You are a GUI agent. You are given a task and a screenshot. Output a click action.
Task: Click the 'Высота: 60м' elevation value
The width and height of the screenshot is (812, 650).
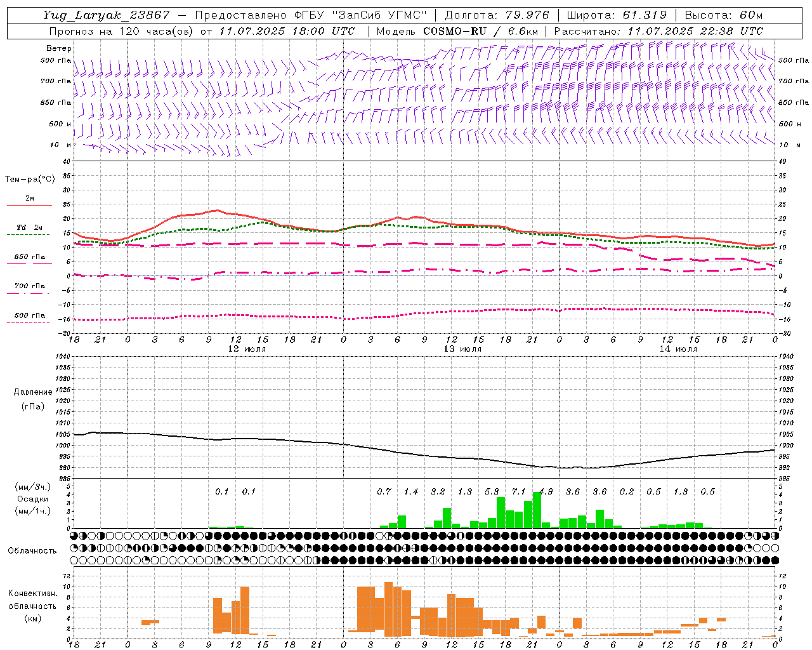point(723,15)
